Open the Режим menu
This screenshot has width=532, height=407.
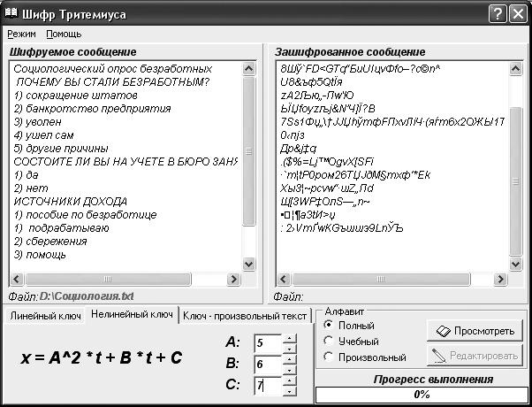coord(21,34)
